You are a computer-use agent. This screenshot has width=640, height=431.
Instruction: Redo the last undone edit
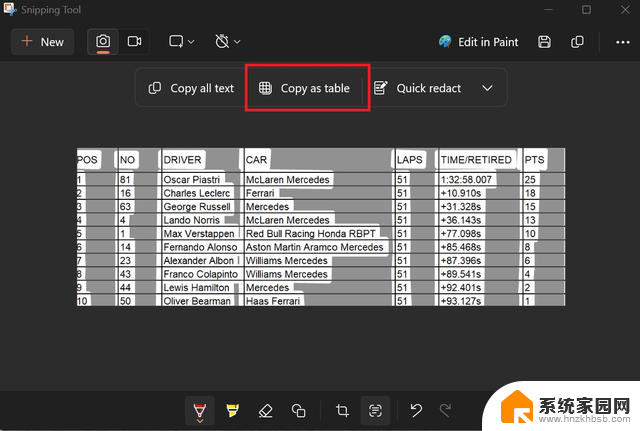point(446,410)
